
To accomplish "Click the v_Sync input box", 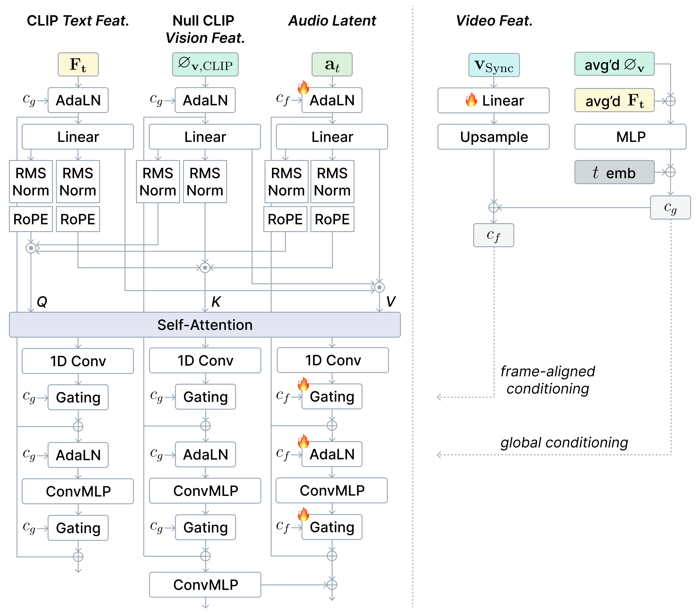I will (x=494, y=65).
